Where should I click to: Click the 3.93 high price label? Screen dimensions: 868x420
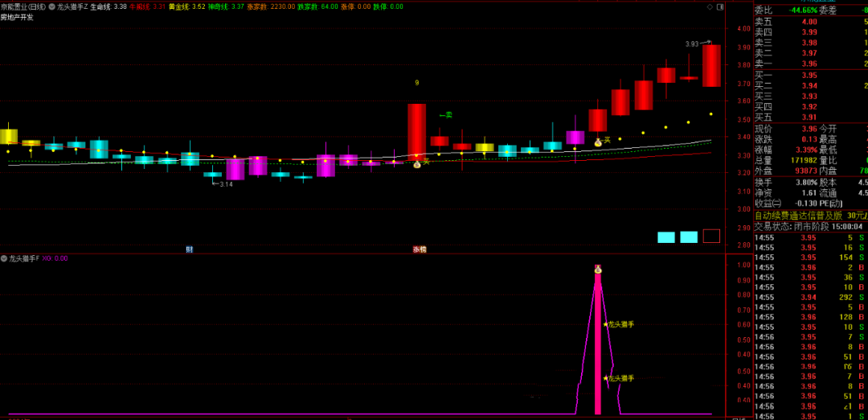click(x=692, y=43)
